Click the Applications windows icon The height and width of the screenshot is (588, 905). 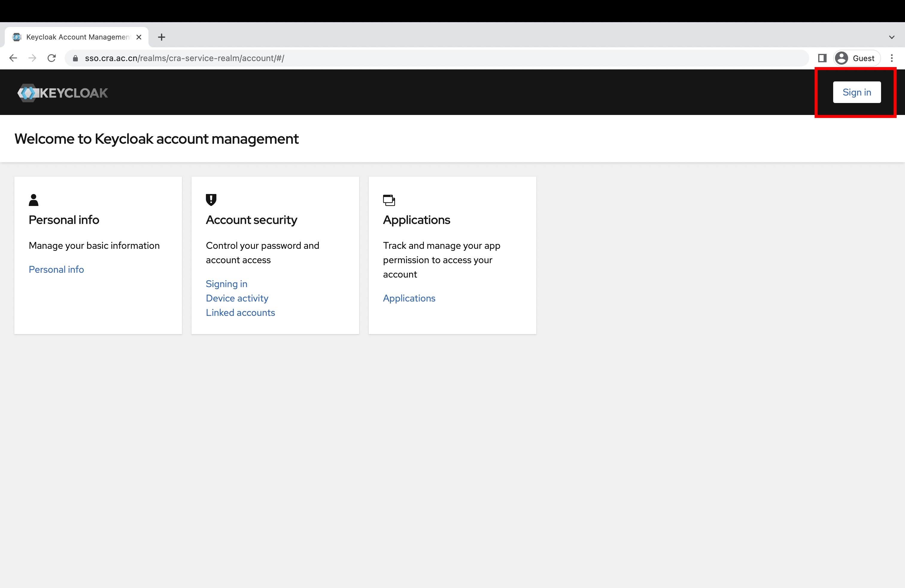389,200
